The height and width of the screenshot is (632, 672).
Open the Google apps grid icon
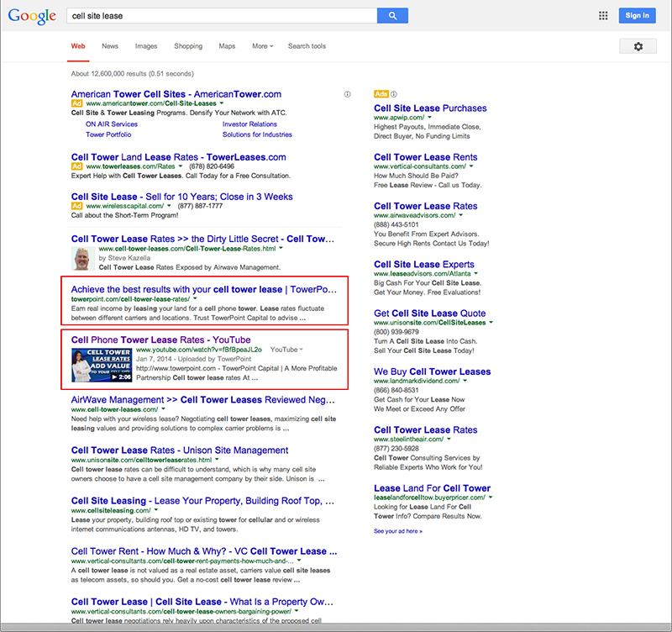click(603, 16)
